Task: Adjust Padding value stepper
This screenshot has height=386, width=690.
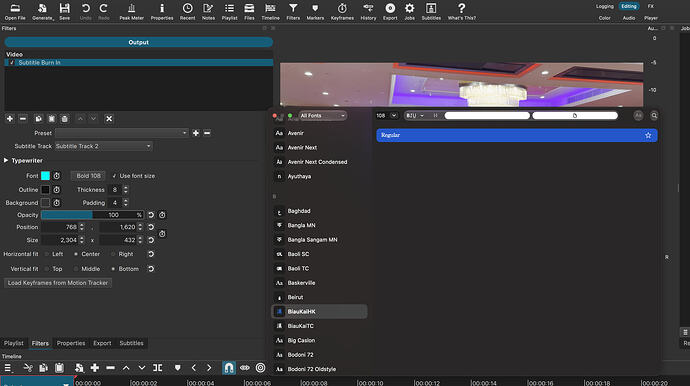Action: (x=125, y=203)
